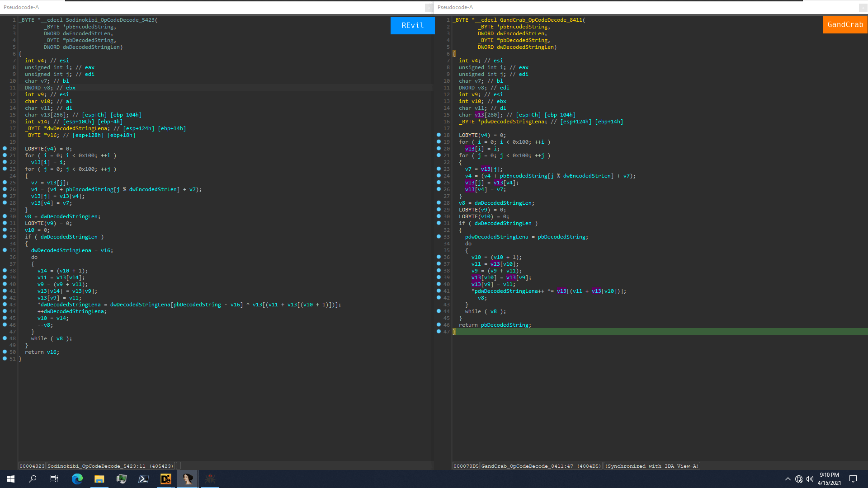Screen dimensions: 868x488
Task: Toggle breakpoint dot on left line 25
Action: [5, 183]
